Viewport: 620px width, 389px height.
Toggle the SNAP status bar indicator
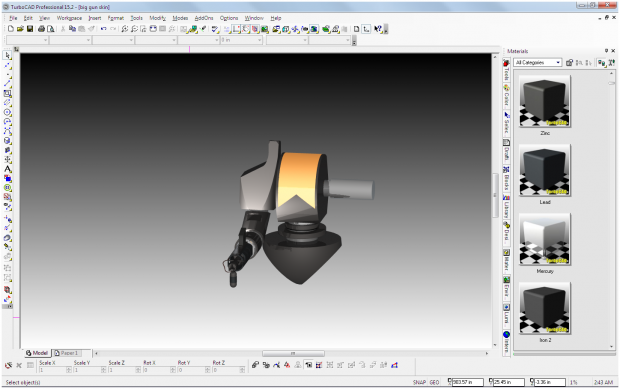419,382
